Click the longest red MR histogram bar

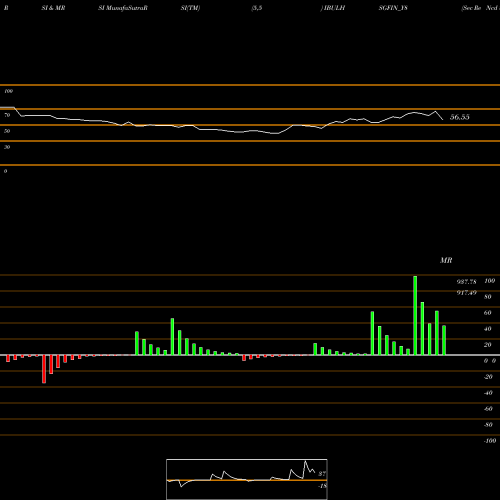coord(44,369)
